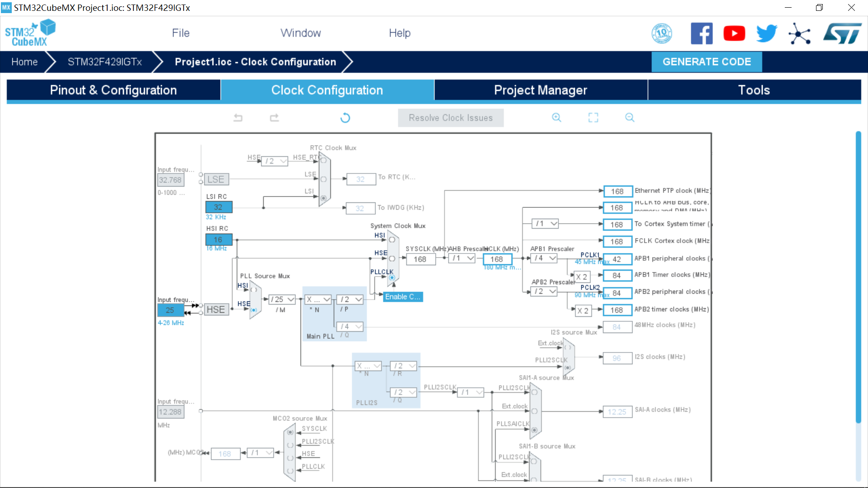Click the redo arrow icon
868x488 pixels.
pos(274,118)
